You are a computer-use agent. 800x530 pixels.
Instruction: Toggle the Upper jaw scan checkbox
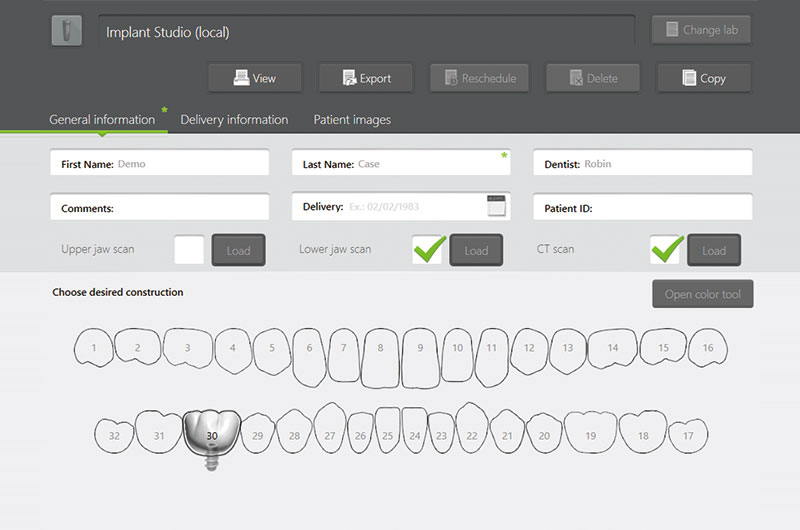pyautogui.click(x=189, y=249)
